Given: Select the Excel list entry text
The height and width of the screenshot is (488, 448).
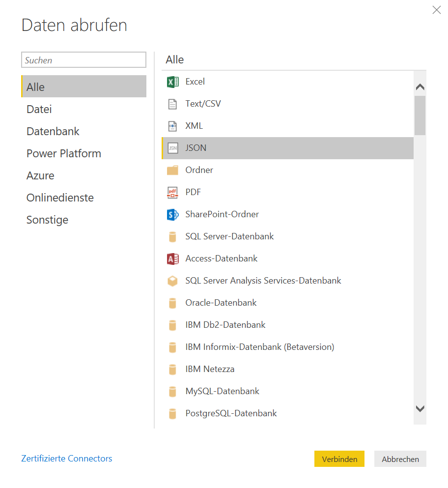Looking at the screenshot, I should [195, 82].
